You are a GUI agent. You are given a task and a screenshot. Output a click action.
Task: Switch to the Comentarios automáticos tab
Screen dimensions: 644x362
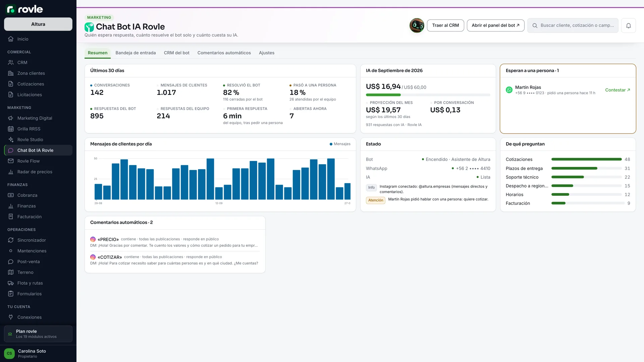pyautogui.click(x=224, y=53)
